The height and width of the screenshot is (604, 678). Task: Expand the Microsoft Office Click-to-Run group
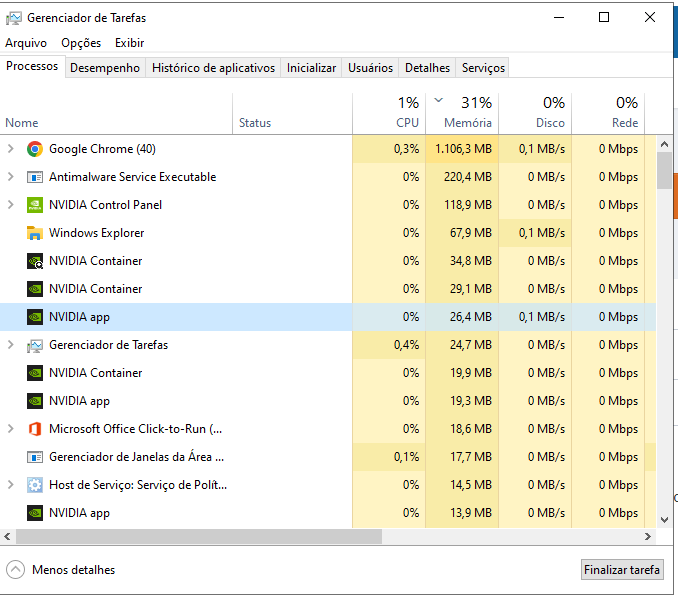pyautogui.click(x=11, y=428)
